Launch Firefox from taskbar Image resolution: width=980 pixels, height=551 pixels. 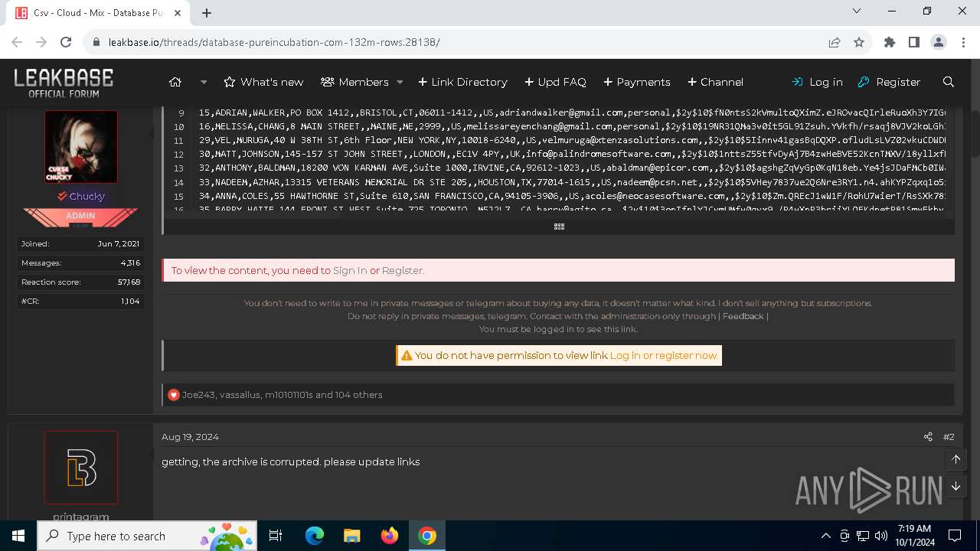tap(390, 536)
